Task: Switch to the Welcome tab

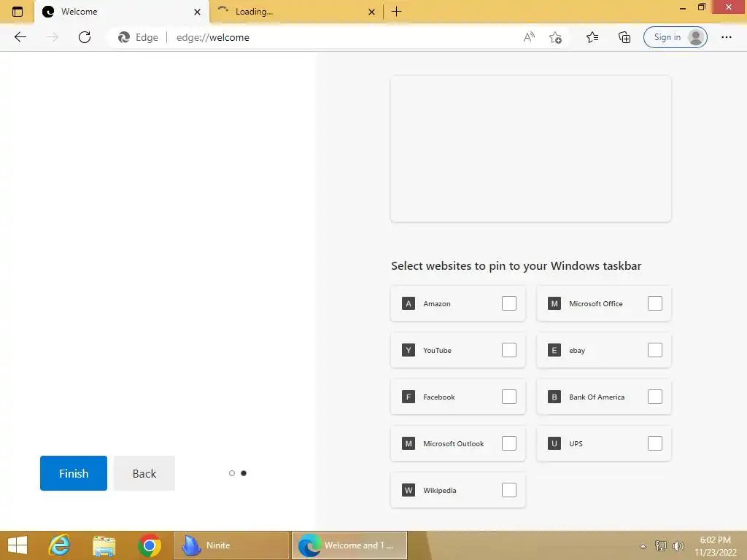Action: 122,12
